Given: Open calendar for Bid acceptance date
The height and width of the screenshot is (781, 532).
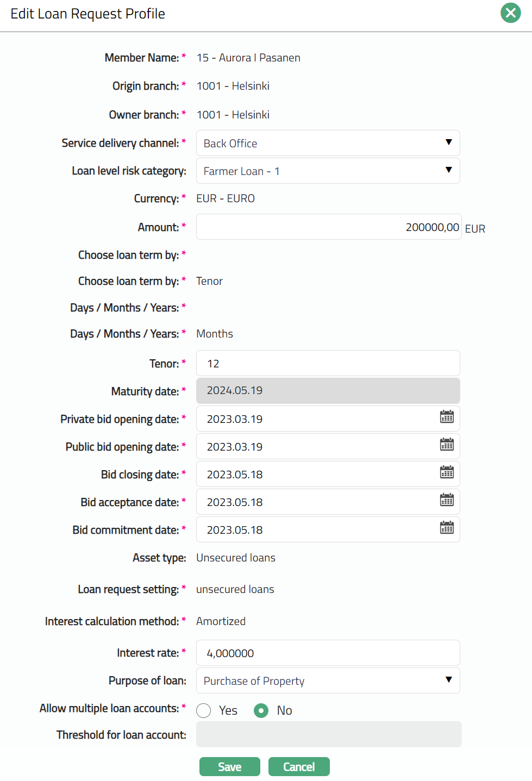Looking at the screenshot, I should click(x=447, y=500).
